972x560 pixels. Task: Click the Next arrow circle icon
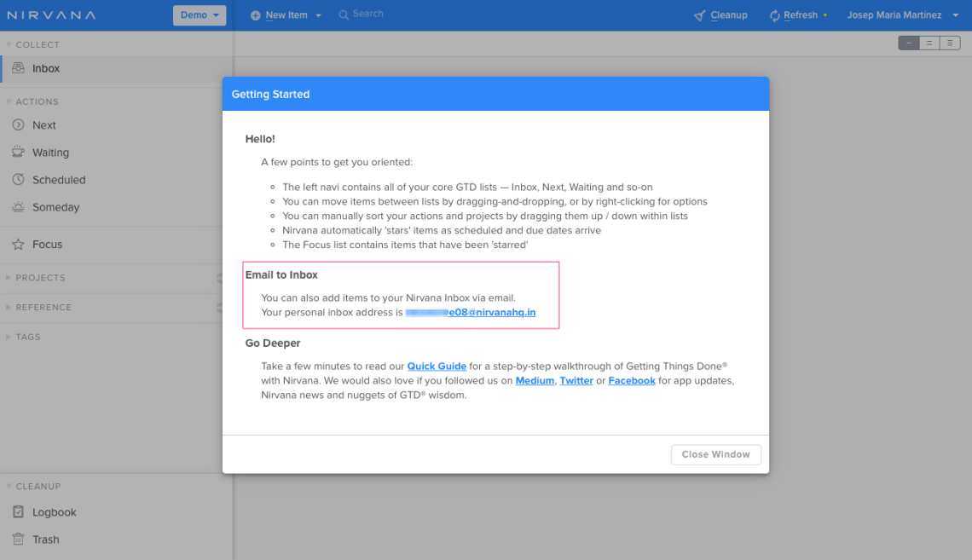19,125
